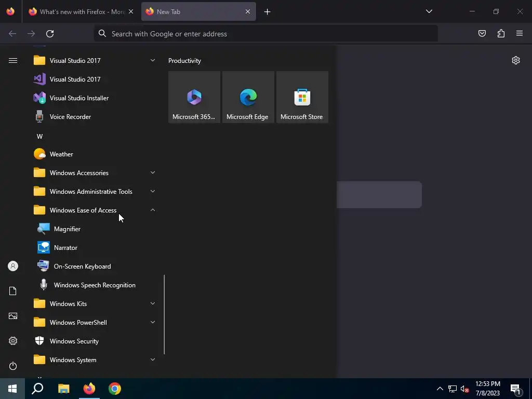
Task: Show hidden system tray icons
Action: (440, 389)
